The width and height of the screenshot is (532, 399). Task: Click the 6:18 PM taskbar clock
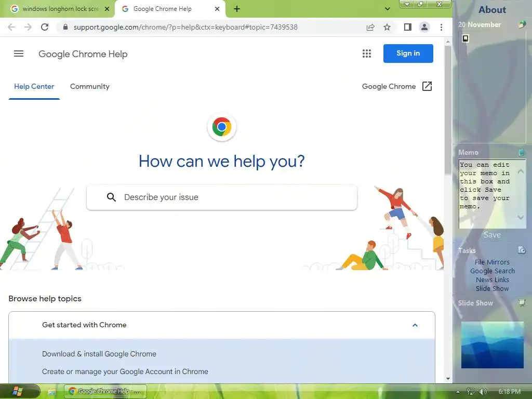point(509,392)
